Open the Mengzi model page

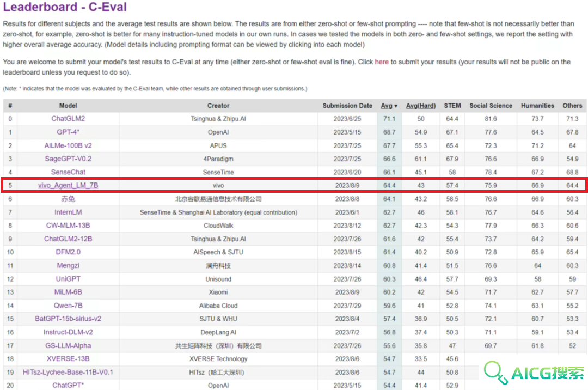pos(68,265)
